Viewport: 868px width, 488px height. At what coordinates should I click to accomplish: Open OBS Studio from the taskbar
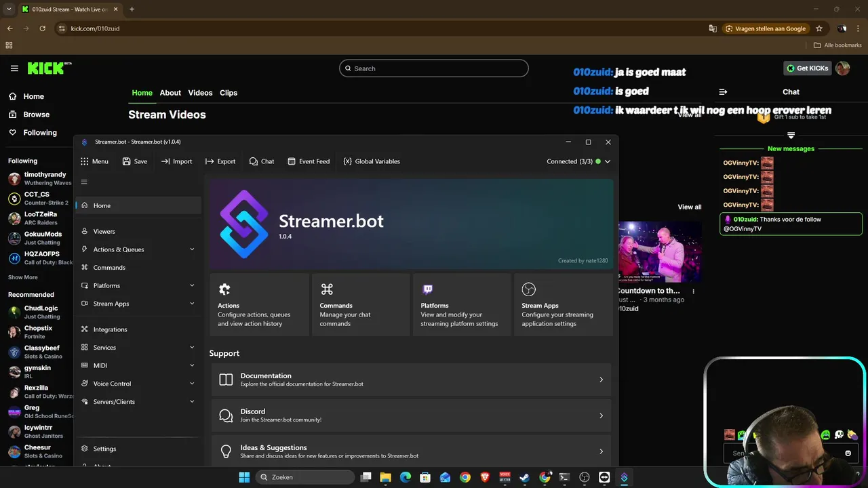coord(585,477)
